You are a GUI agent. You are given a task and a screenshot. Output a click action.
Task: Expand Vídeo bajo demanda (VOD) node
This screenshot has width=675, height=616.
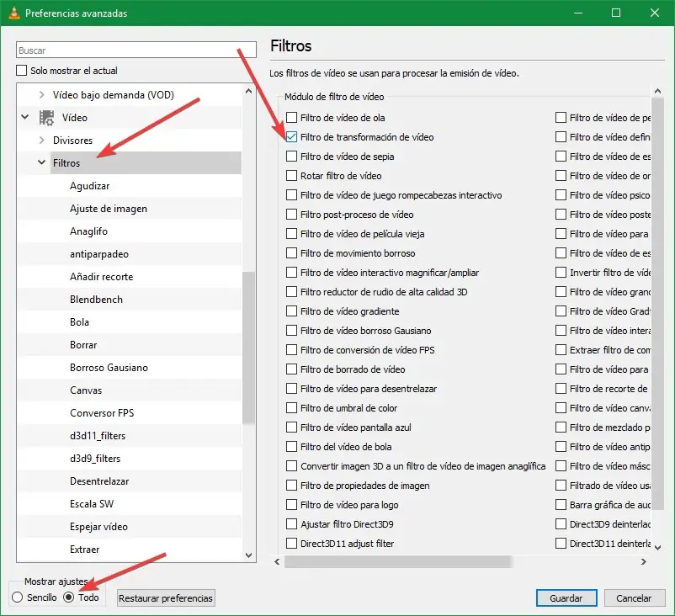point(41,95)
